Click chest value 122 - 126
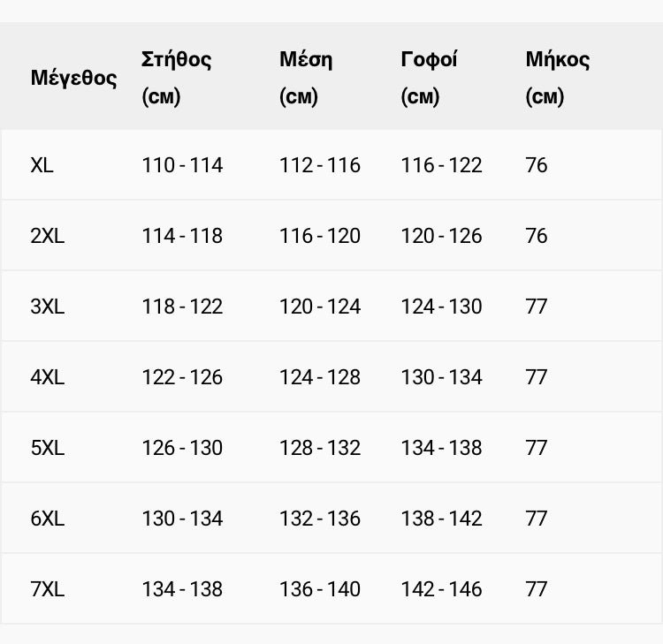The width and height of the screenshot is (663, 644). point(182,377)
